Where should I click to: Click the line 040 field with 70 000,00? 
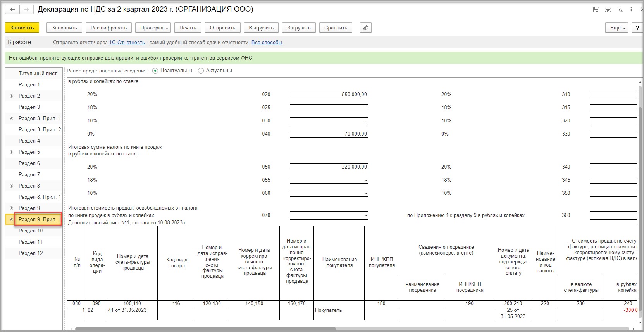click(x=329, y=134)
